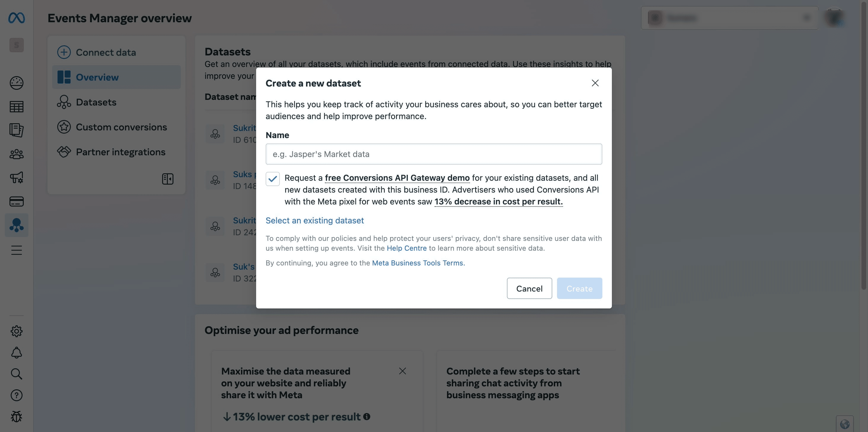Open the Billing card icon in sidebar
868x432 pixels.
(16, 201)
